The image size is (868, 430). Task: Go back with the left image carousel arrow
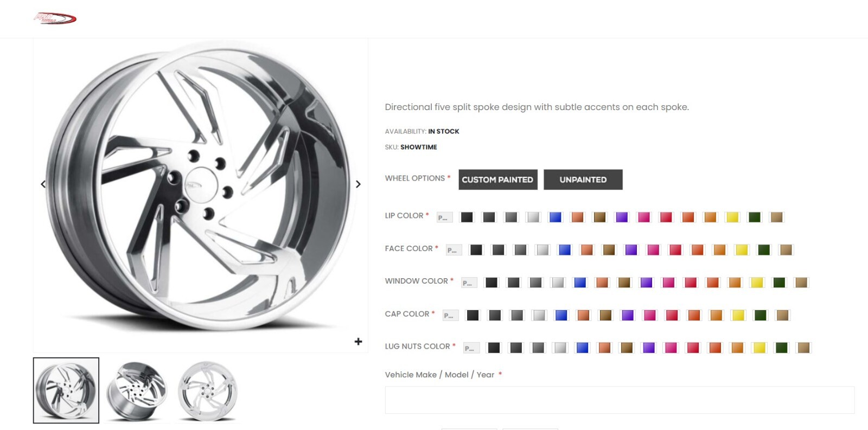(x=43, y=184)
